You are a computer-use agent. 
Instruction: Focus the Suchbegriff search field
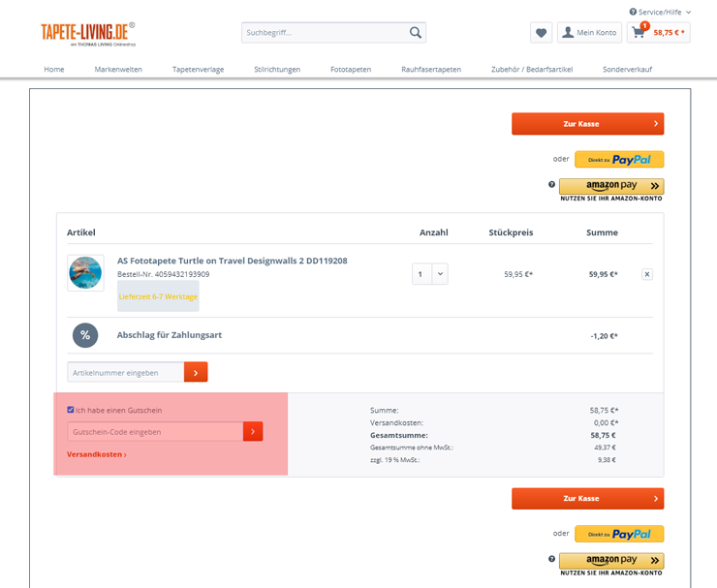(x=325, y=33)
